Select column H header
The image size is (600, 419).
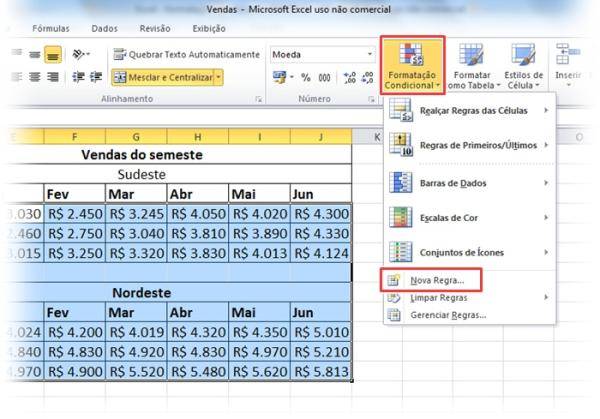click(x=198, y=137)
